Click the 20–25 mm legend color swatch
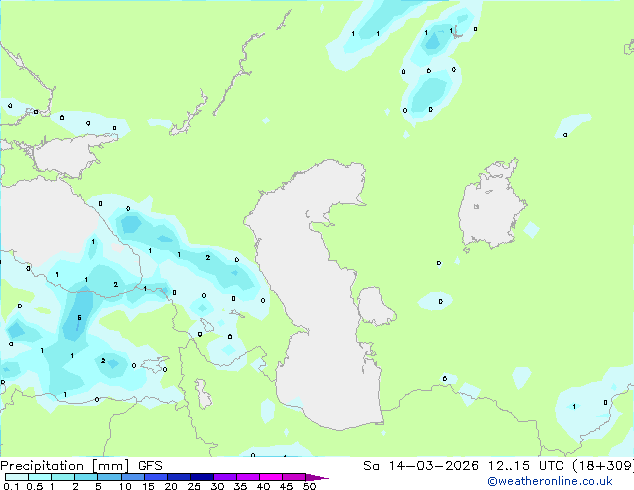The width and height of the screenshot is (634, 490). point(179,477)
